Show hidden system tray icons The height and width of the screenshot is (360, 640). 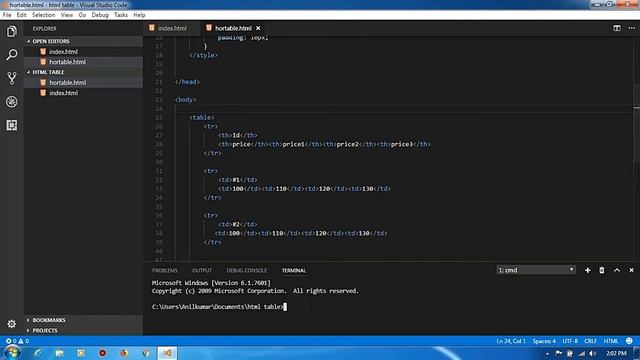click(x=547, y=353)
